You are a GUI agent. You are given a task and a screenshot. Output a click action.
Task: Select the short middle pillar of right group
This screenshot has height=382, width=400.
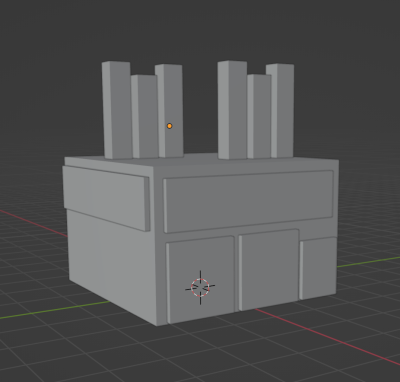tap(259, 117)
